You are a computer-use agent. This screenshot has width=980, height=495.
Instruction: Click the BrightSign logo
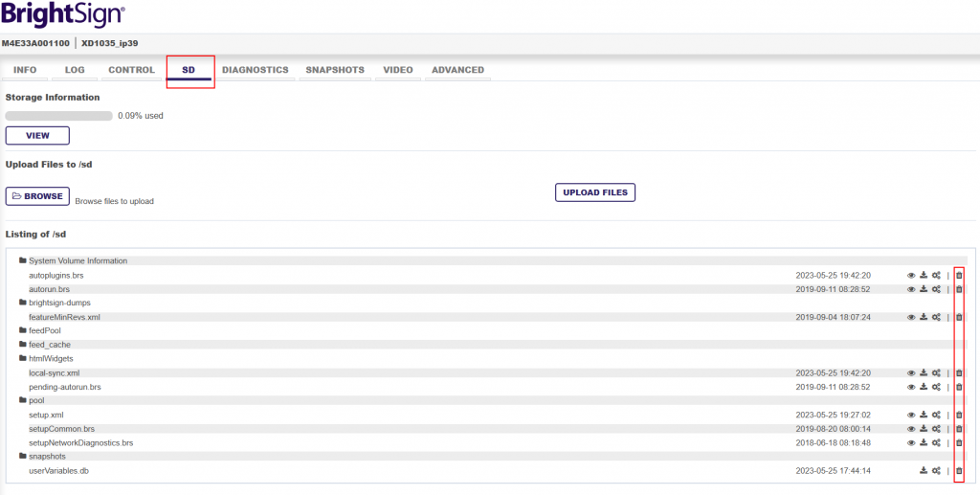pos(62,14)
